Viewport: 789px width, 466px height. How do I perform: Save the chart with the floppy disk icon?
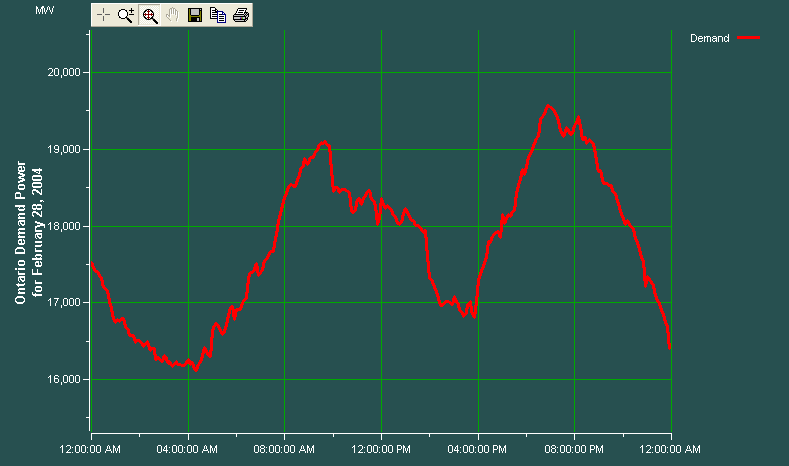(195, 15)
